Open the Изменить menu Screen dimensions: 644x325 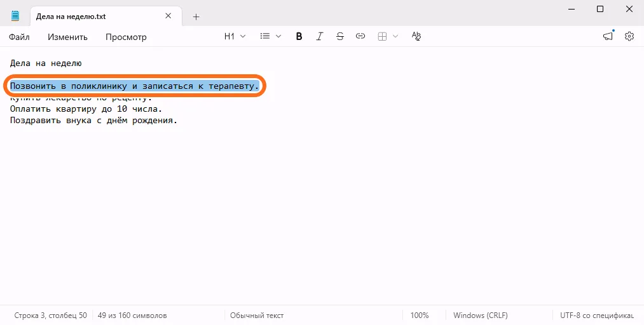pos(68,37)
